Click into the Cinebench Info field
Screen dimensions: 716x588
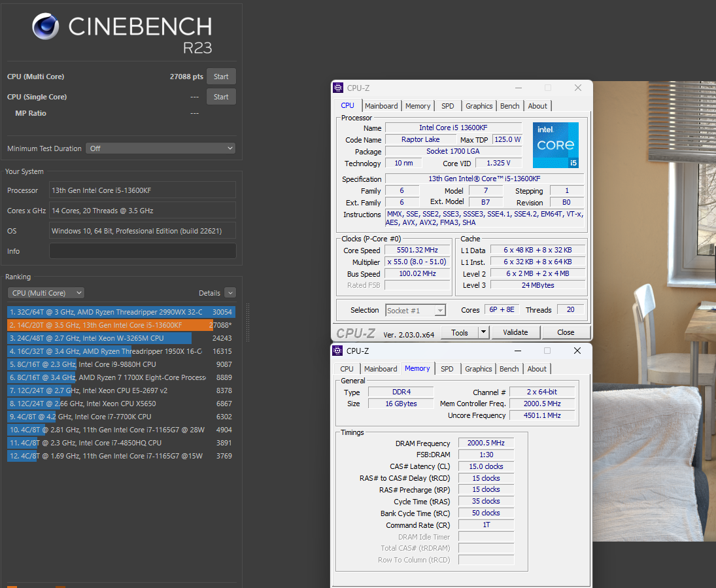pos(143,251)
